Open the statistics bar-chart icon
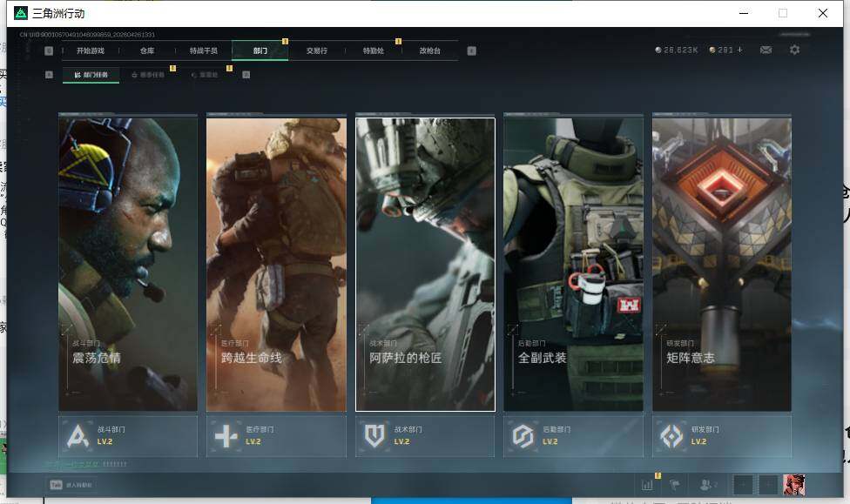The image size is (850, 504). pyautogui.click(x=647, y=485)
